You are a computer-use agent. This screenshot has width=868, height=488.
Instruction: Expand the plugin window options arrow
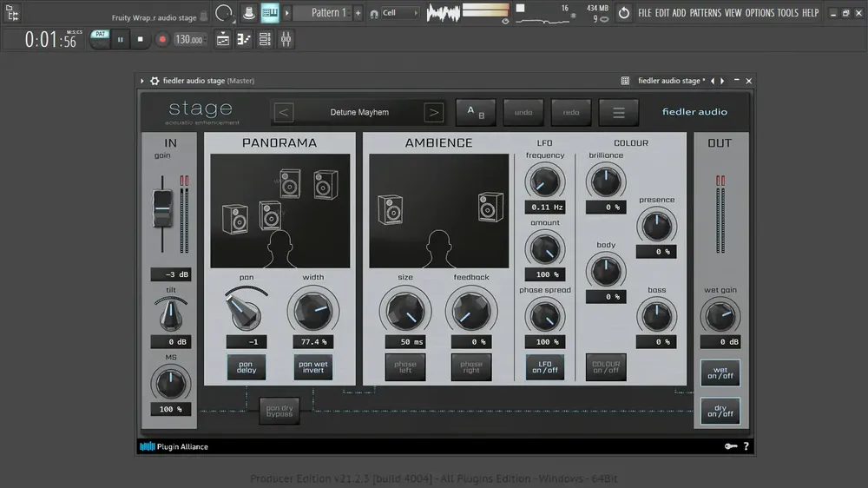click(142, 81)
